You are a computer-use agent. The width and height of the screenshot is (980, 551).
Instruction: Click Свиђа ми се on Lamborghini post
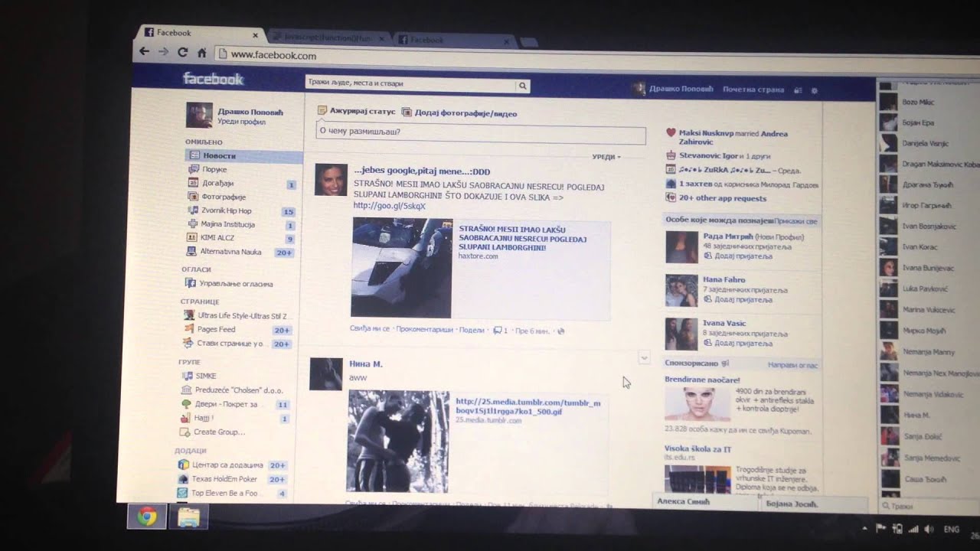370,329
